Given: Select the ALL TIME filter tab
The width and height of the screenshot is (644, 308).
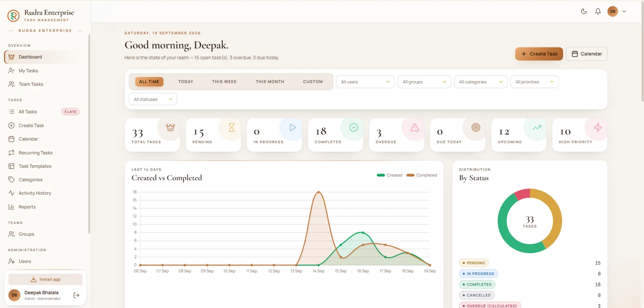Looking at the screenshot, I should (x=149, y=81).
